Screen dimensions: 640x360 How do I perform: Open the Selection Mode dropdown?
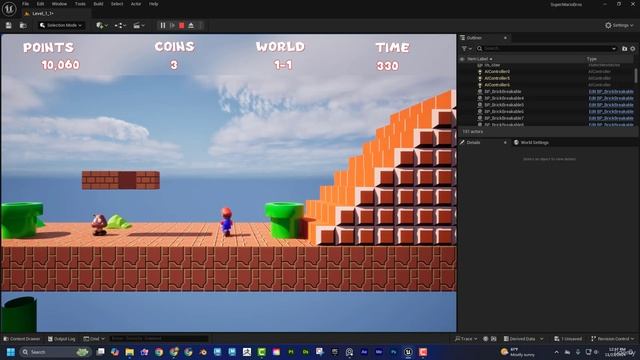coord(61,25)
